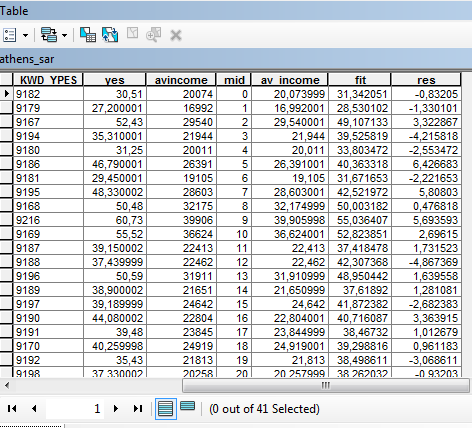Screen dimensions: 472x428
Task: Open the Related Tables icon
Action: pyautogui.click(x=49, y=35)
